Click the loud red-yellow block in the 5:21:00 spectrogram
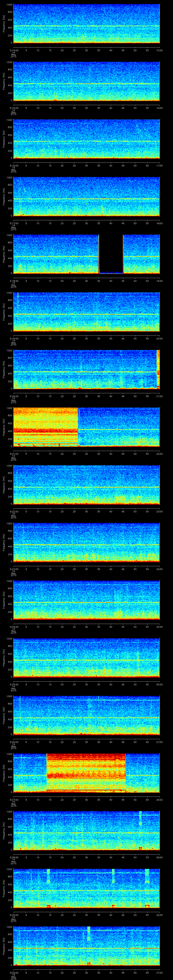The image size is (173, 980). [x=46, y=427]
